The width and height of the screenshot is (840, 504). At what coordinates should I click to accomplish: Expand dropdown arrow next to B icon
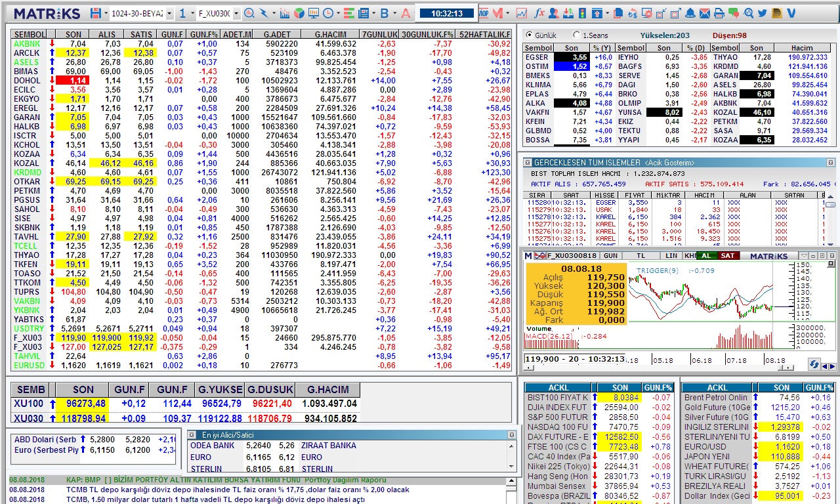pos(394,13)
